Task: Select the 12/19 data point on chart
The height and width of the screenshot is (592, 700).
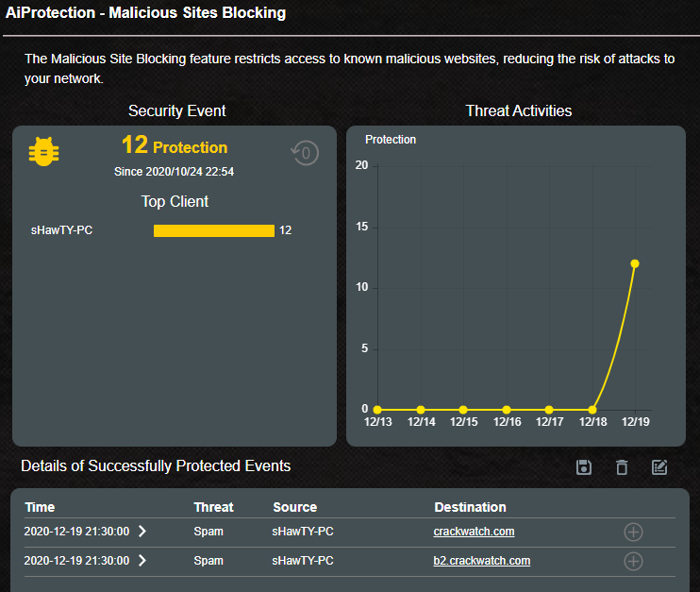Action: click(635, 263)
